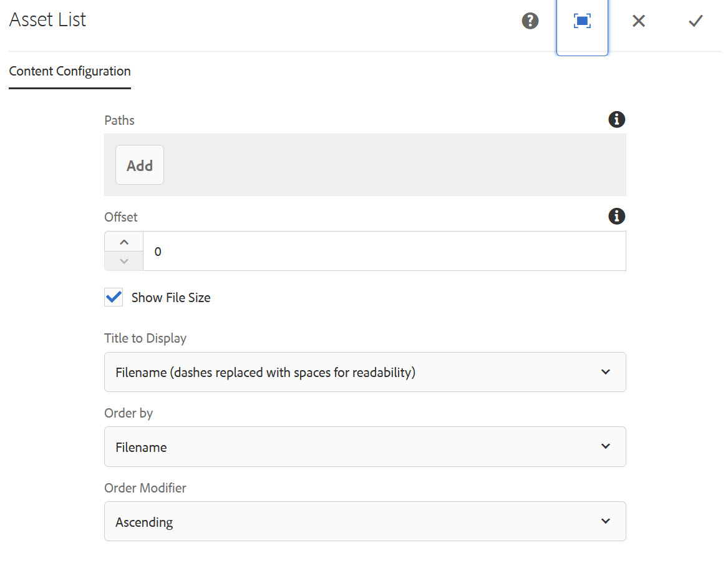Open the Order by dropdown
Image resolution: width=728 pixels, height=583 pixels.
[x=364, y=447]
